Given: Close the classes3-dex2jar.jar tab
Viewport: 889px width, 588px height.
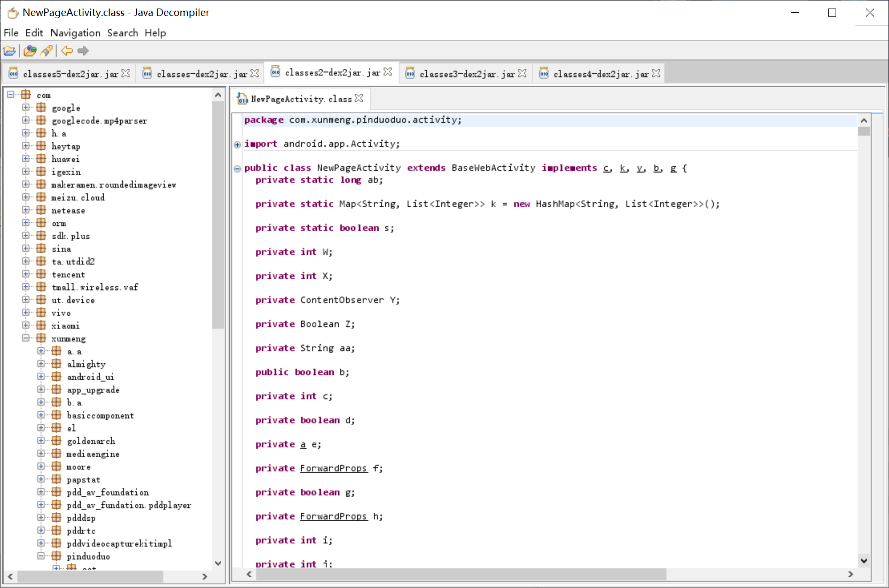Looking at the screenshot, I should click(523, 73).
